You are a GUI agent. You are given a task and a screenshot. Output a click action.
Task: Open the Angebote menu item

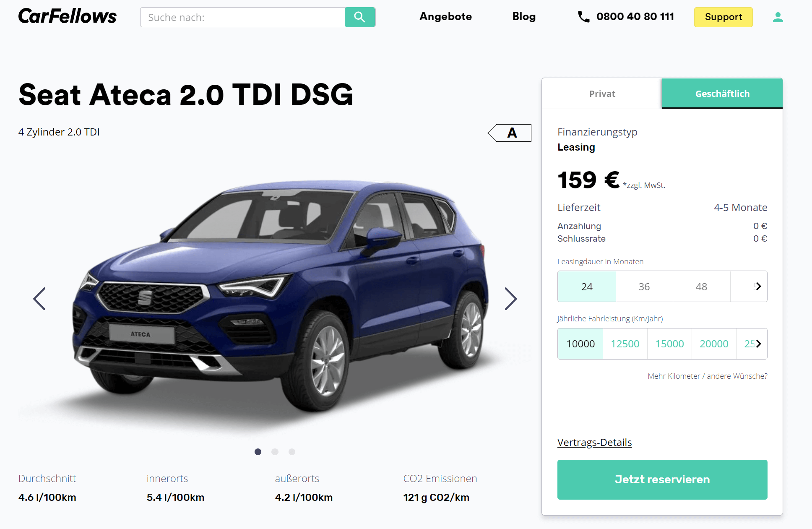[x=445, y=17]
